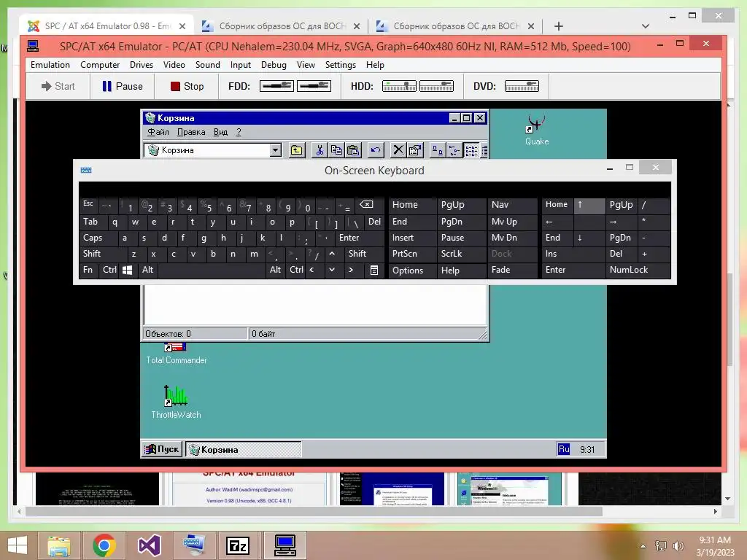Click the volume speaker icon in system tray
This screenshot has height=560, width=747.
click(x=678, y=545)
